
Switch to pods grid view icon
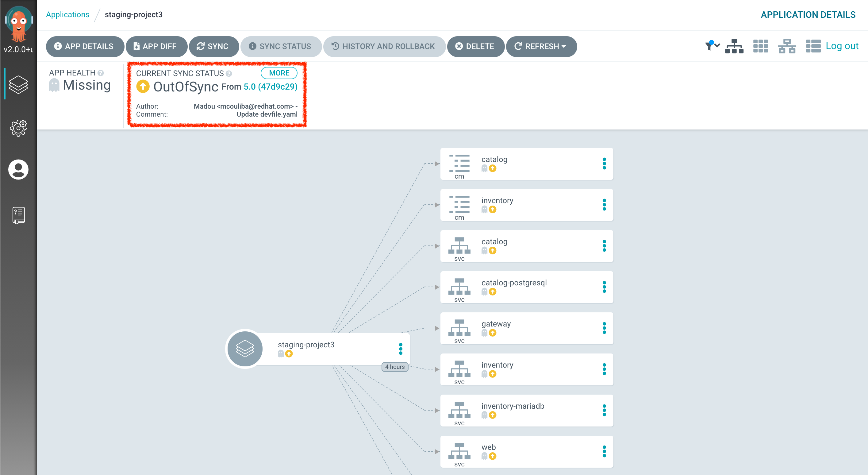(761, 46)
